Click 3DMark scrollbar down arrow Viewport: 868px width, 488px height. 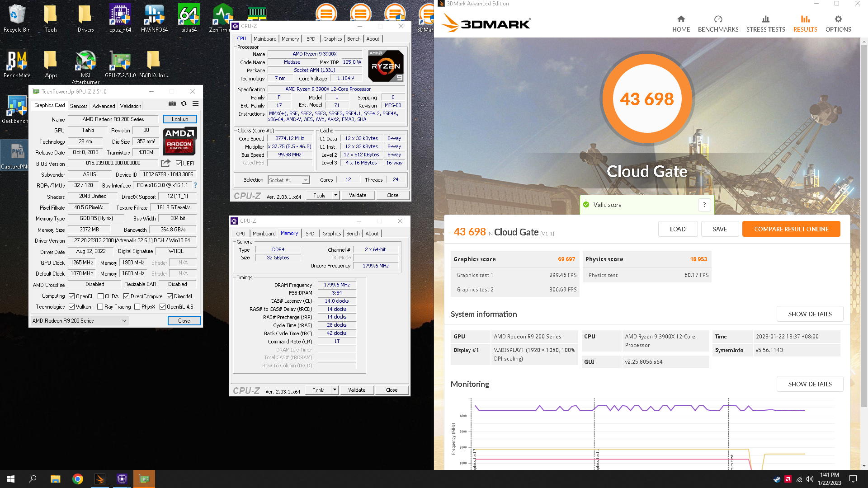864,466
